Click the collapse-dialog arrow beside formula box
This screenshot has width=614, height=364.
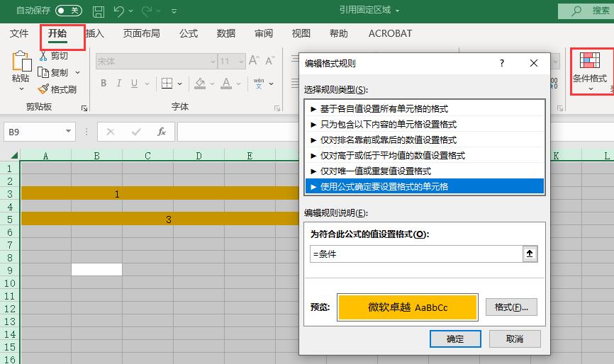tap(530, 254)
